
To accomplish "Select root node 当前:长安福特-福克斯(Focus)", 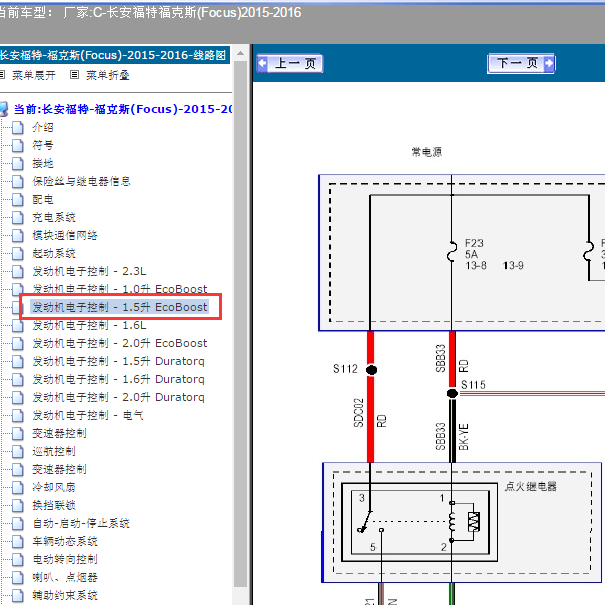I will 122,109.
